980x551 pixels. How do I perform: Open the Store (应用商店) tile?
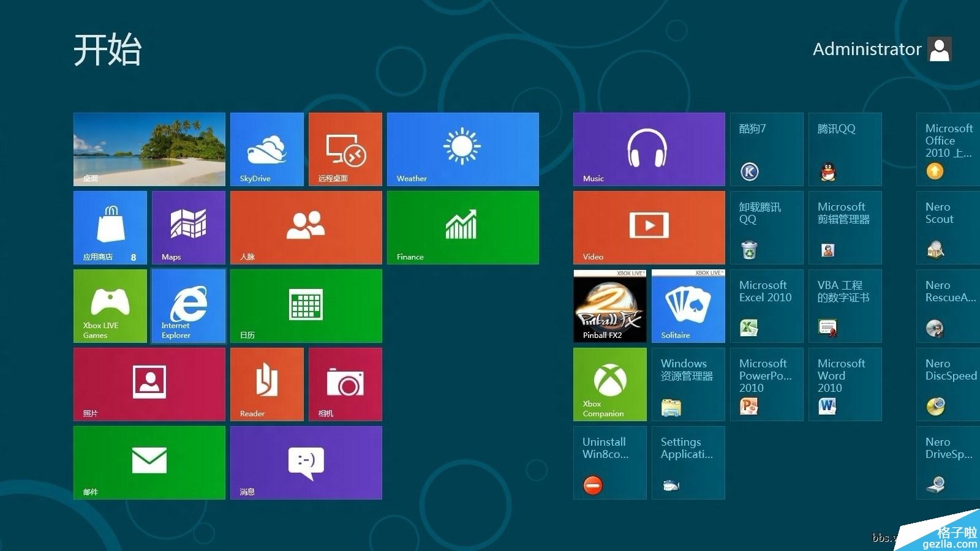(110, 228)
